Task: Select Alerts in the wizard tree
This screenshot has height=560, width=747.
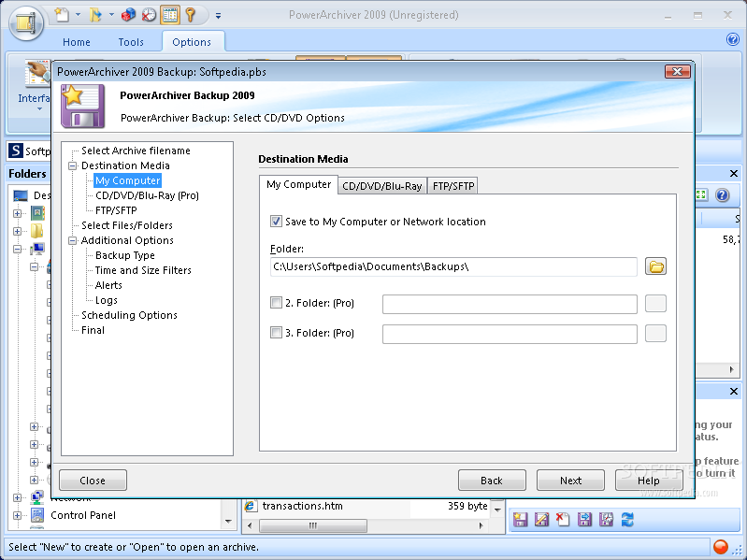Action: coord(108,285)
